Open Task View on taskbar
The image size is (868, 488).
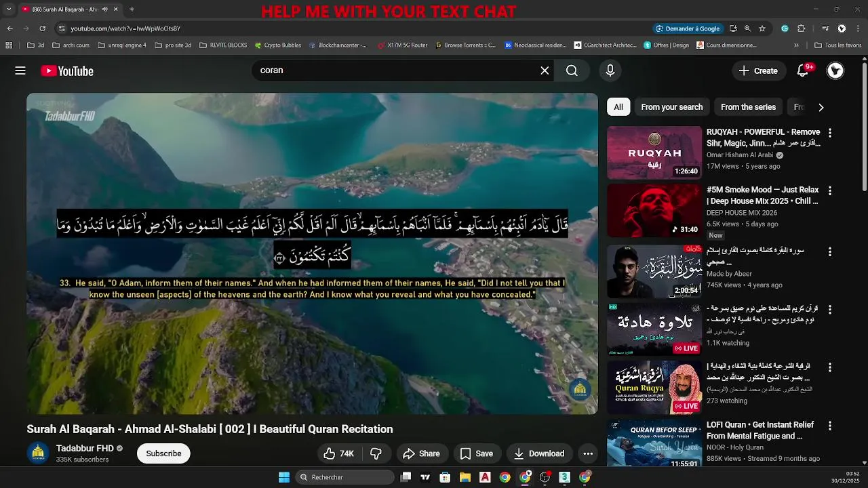[x=406, y=477]
